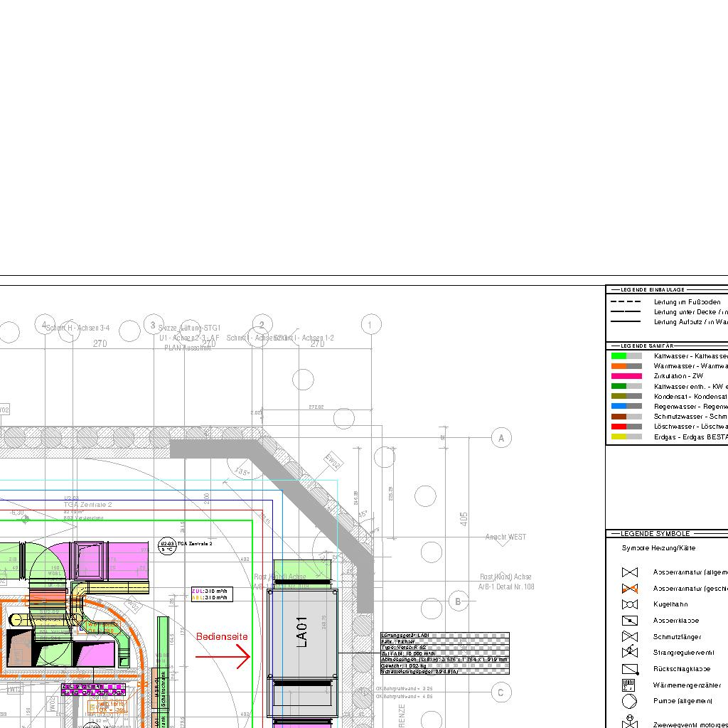This screenshot has width=728, height=728.
Task: Select grid axis bubble B
Action: (459, 601)
